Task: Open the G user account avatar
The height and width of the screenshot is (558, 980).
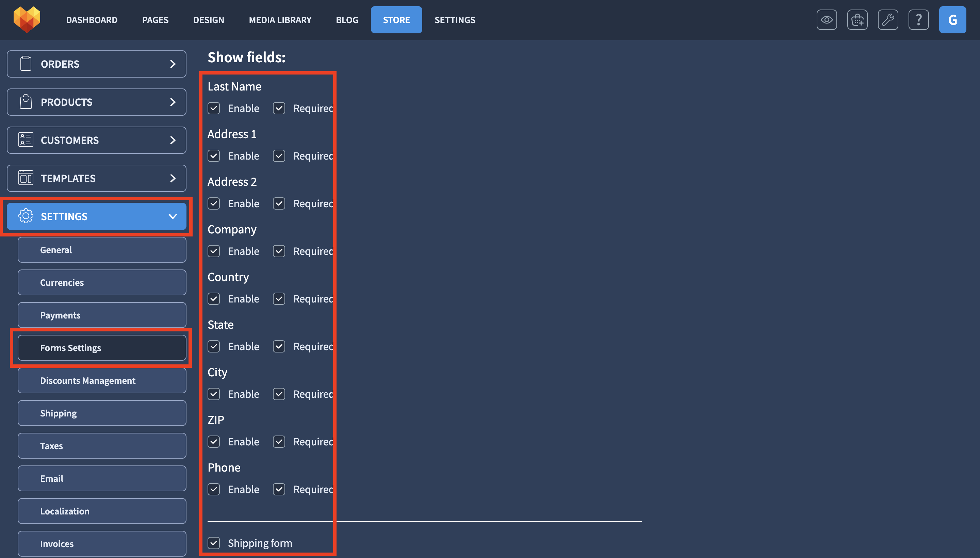Action: click(x=952, y=20)
